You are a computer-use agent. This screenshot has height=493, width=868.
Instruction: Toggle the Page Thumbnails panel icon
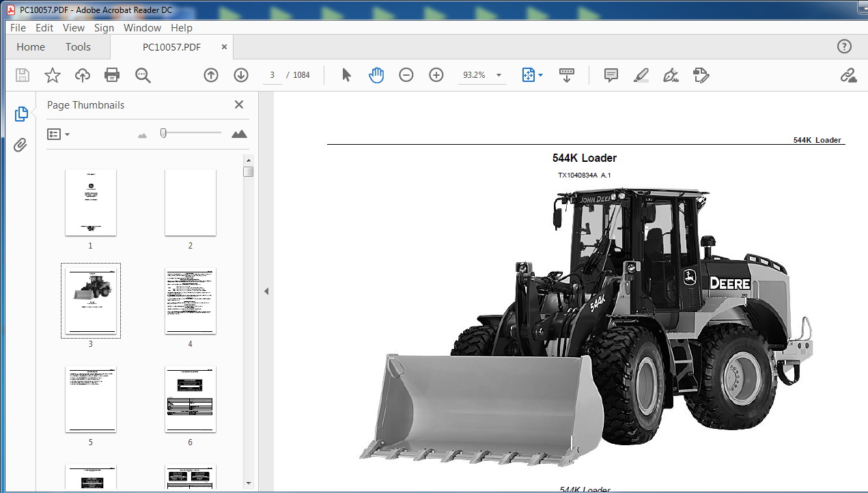21,114
